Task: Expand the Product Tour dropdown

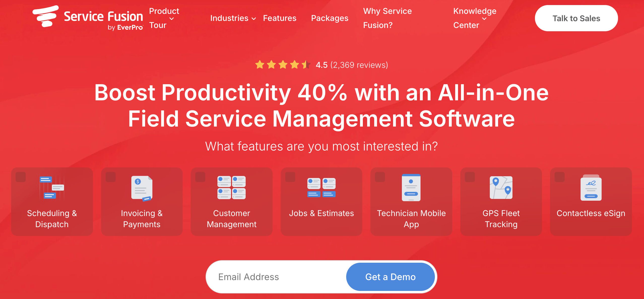Action: [x=164, y=18]
